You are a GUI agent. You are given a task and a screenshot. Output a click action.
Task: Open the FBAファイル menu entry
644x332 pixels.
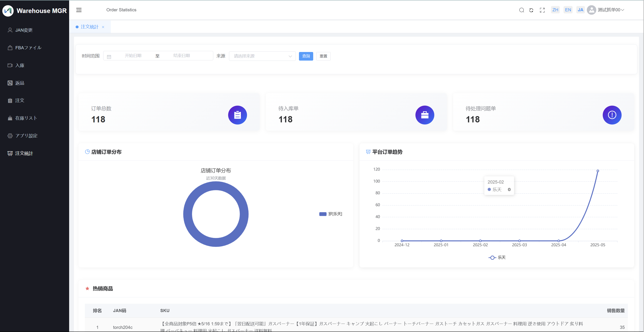[28, 48]
